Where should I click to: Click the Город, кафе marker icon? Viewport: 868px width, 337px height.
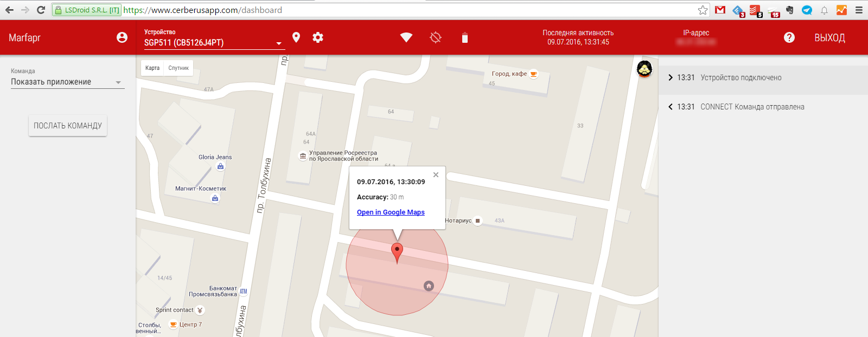click(534, 74)
